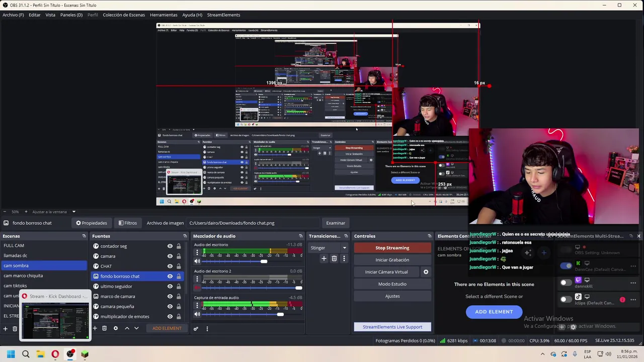Mute Captura de entrada audio speaker icon
This screenshot has width=644, height=362.
pyautogui.click(x=197, y=314)
